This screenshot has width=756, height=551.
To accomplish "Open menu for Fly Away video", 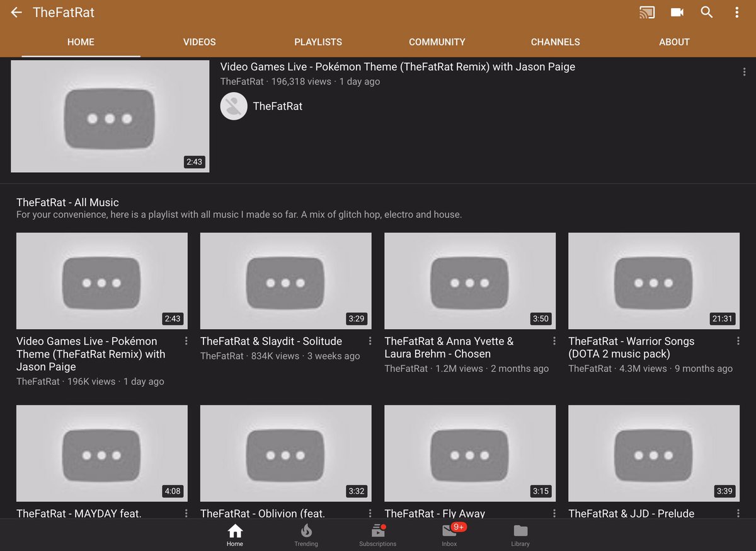I will click(x=554, y=513).
